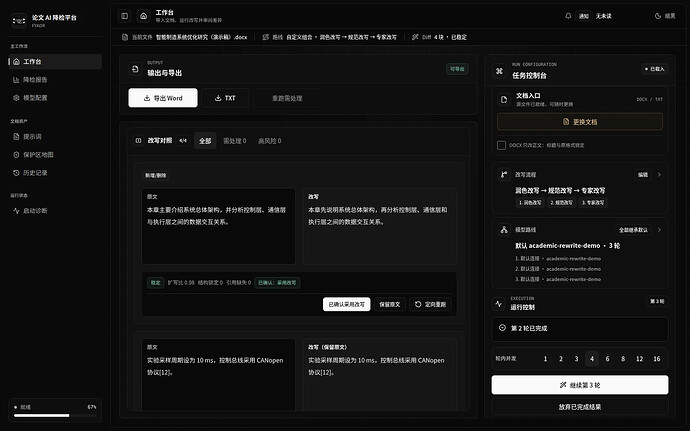The height and width of the screenshot is (431, 690).
Task: Click the notification bell icon
Action: click(x=568, y=16)
